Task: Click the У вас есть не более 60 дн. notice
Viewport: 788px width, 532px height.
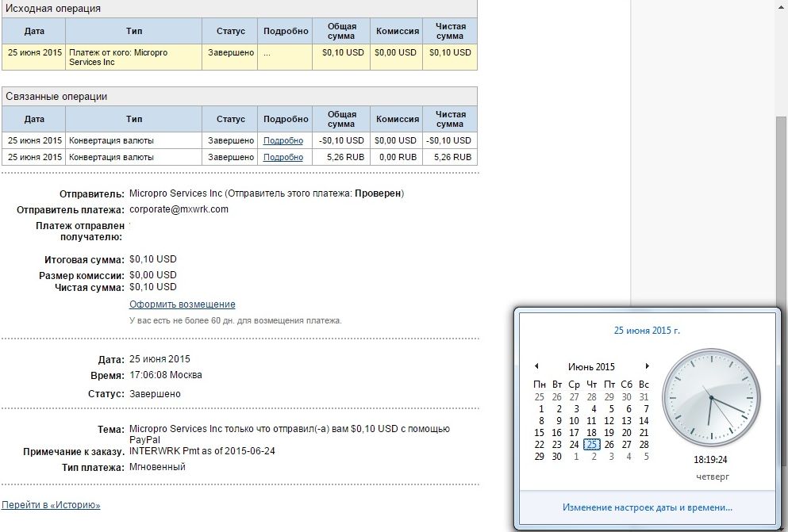Action: pos(235,320)
